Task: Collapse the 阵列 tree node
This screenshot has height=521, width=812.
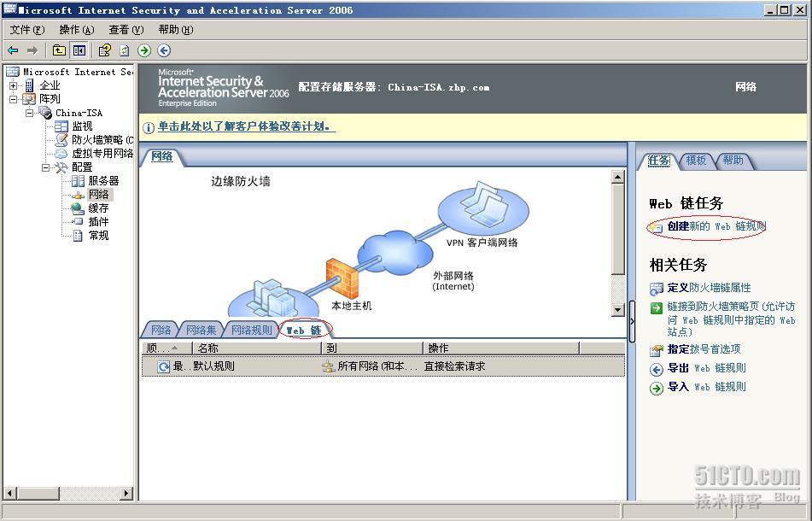Action: pos(13,99)
